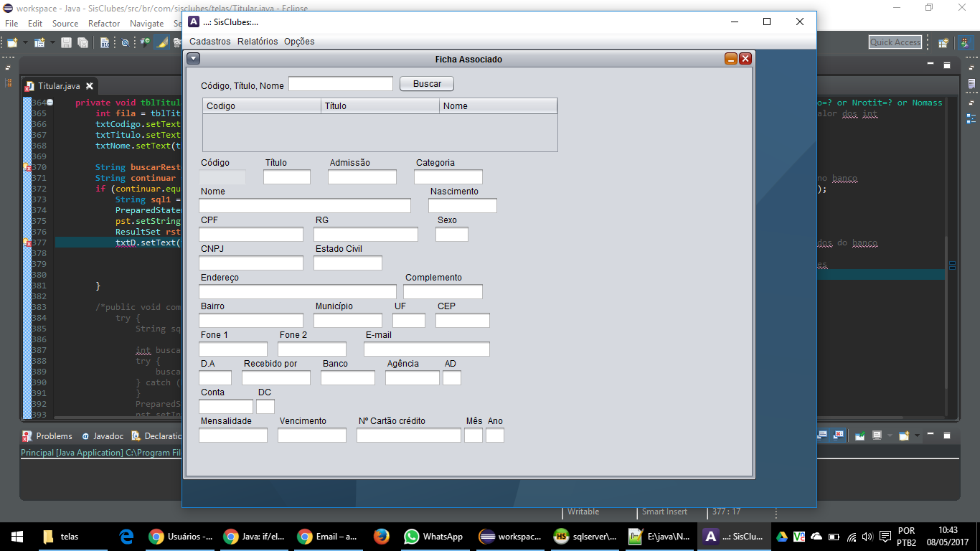Click the volume icon in system tray
Image resolution: width=980 pixels, height=551 pixels.
click(x=867, y=537)
